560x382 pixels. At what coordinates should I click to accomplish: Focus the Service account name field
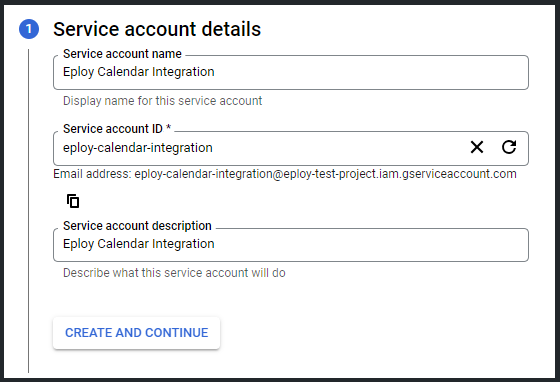[291, 72]
